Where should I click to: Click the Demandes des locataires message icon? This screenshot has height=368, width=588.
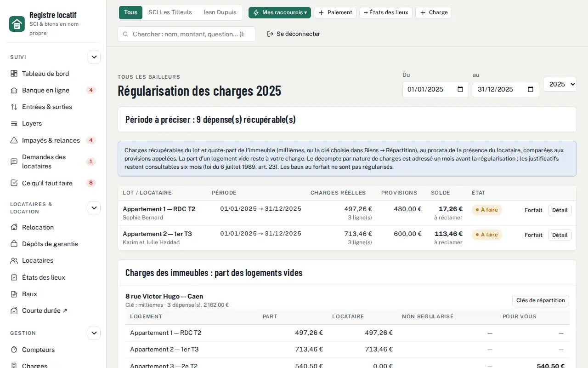coord(14,161)
